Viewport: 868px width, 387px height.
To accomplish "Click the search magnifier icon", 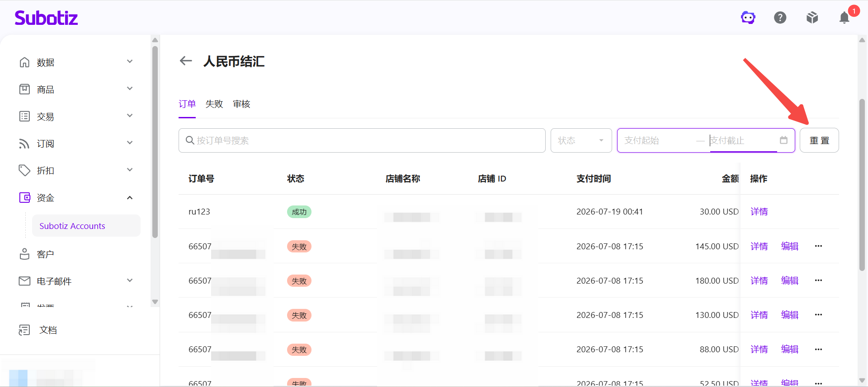I will click(190, 140).
